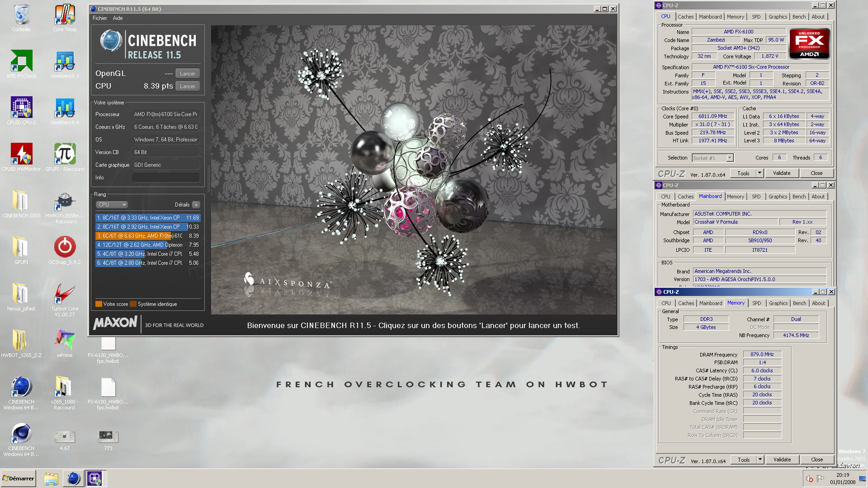
Task: Open the CPU ranking dropdown in Cinebench
Action: [112, 205]
